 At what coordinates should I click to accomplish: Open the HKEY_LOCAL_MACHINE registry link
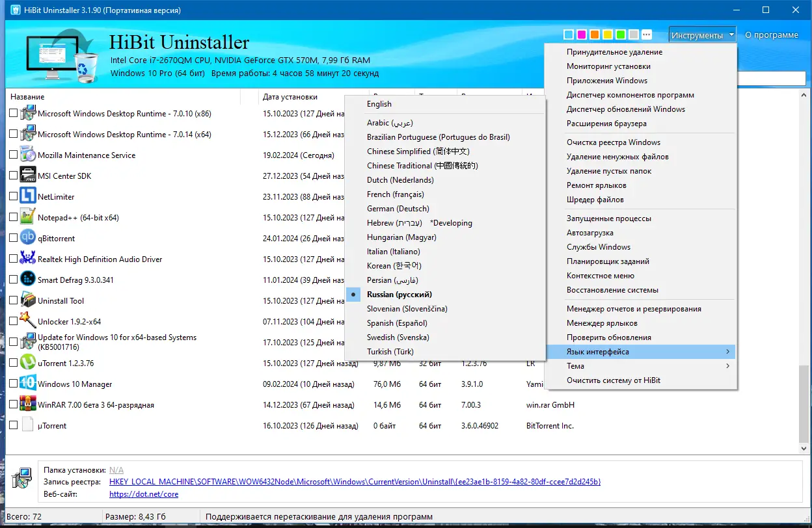click(x=355, y=482)
